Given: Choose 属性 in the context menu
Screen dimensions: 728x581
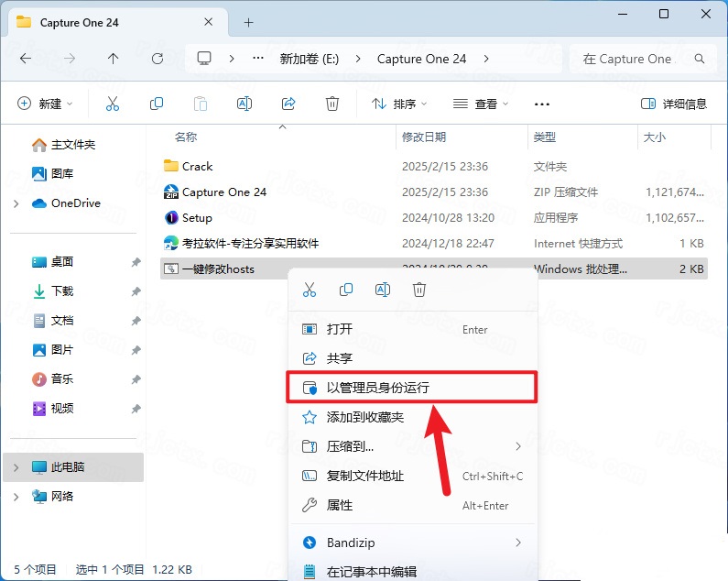Looking at the screenshot, I should (x=340, y=505).
